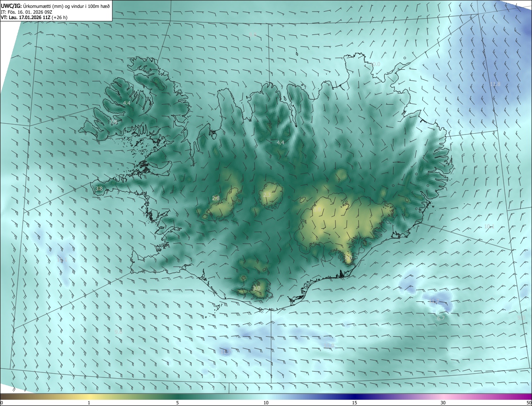Click the 2.8 value on Langjökull glacier
Image resolution: width=532 pixels, height=406 pixels.
click(216, 198)
